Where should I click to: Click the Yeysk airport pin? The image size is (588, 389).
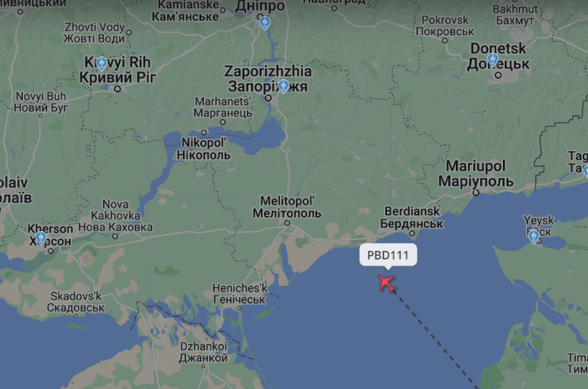[534, 237]
